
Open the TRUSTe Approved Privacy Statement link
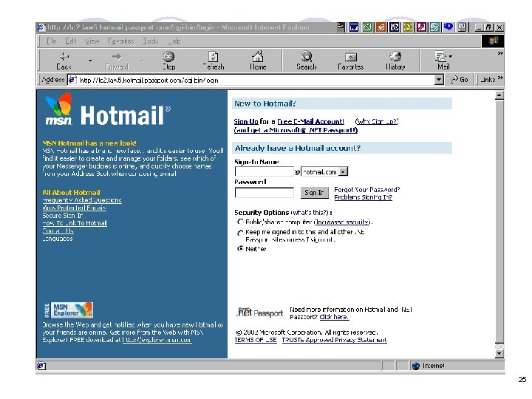click(x=334, y=340)
